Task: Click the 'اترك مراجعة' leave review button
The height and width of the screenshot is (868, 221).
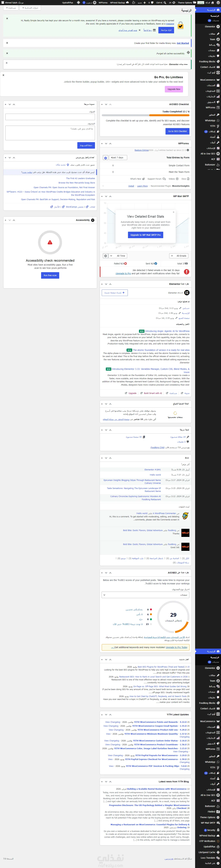Action: (x=166, y=30)
